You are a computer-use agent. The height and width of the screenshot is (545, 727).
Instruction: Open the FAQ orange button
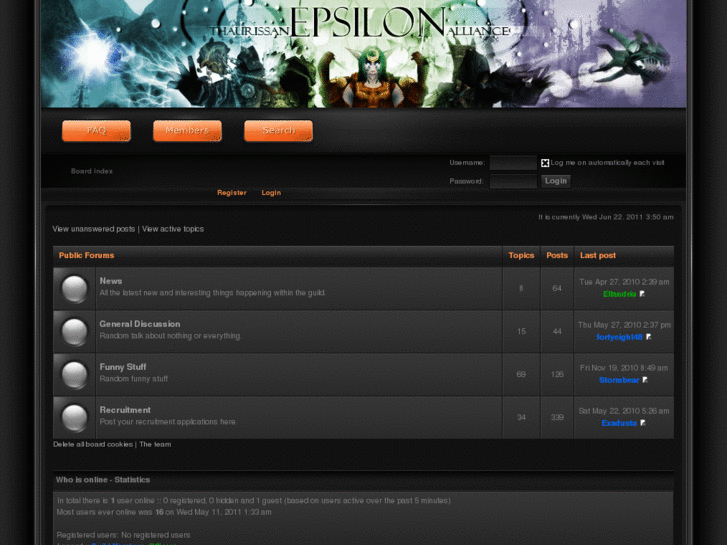click(x=96, y=131)
